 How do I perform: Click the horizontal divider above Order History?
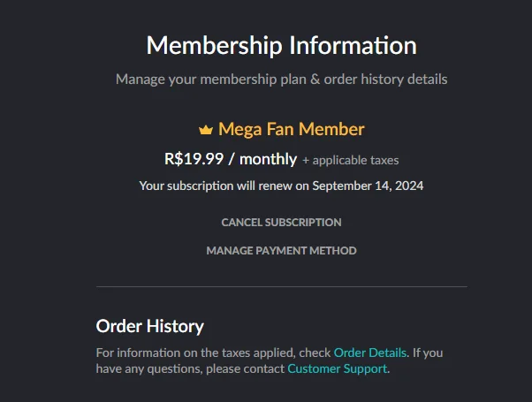(282, 286)
